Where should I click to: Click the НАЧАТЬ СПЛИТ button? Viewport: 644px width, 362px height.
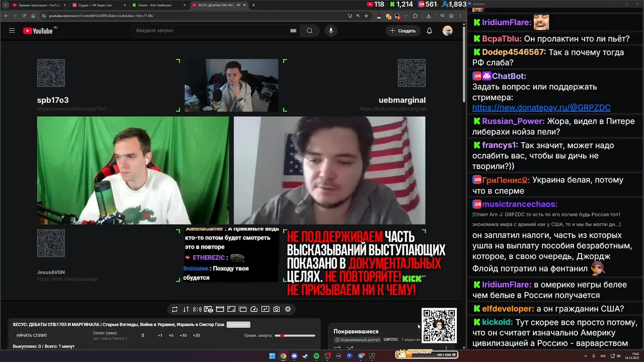point(32,335)
